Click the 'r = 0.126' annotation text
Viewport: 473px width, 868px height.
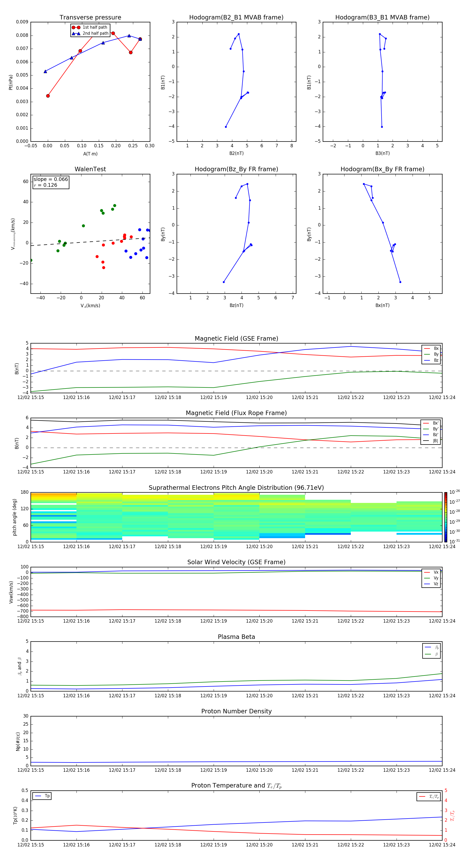45,185
